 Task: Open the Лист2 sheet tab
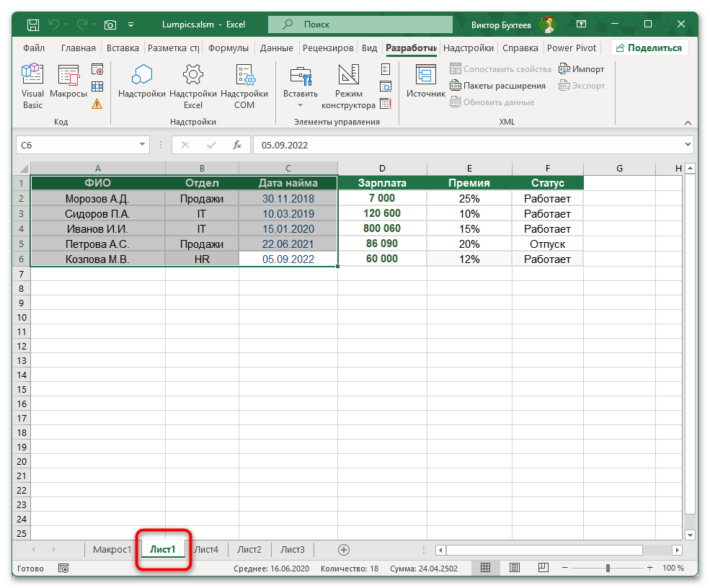[x=249, y=548]
